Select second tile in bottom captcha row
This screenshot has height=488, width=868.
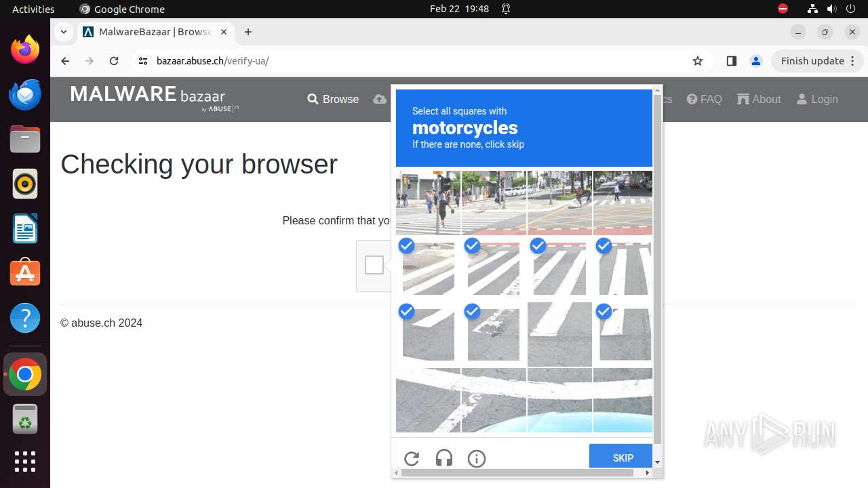[x=494, y=400]
